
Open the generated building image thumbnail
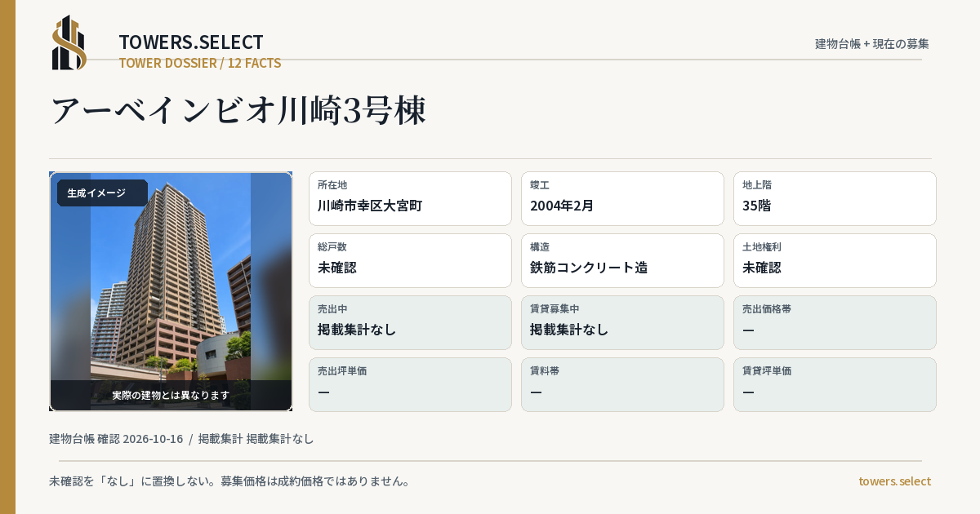point(171,291)
